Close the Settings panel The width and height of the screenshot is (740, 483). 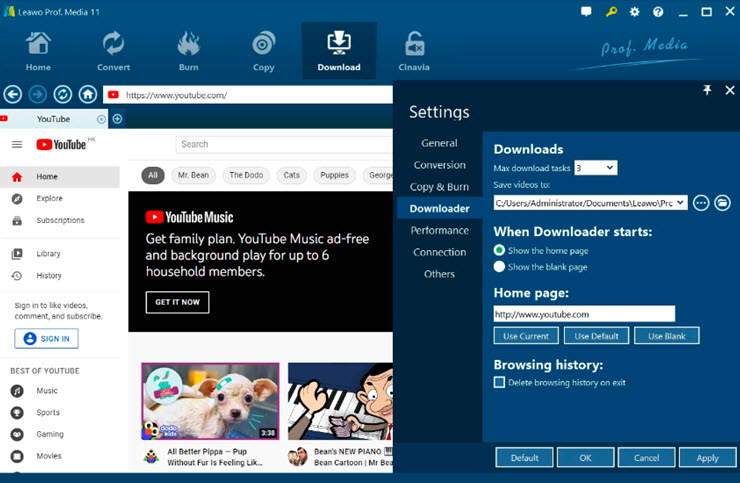pyautogui.click(x=730, y=90)
